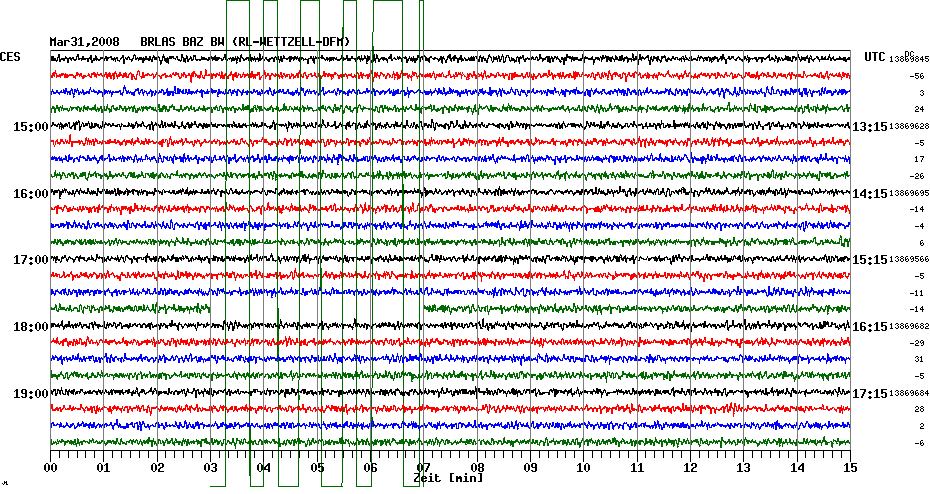Select the 08 minute tick on the axis
The width and height of the screenshot is (930, 494).
tap(477, 467)
